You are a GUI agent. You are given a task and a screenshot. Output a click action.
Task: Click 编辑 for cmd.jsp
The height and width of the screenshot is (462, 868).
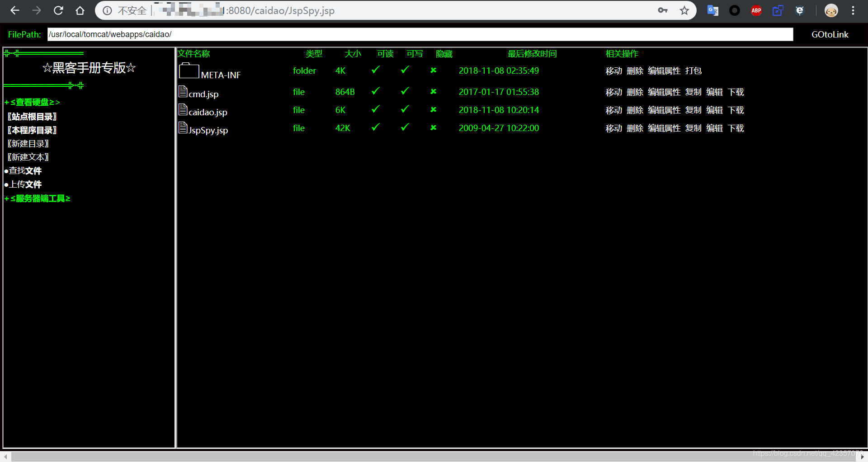tap(715, 92)
